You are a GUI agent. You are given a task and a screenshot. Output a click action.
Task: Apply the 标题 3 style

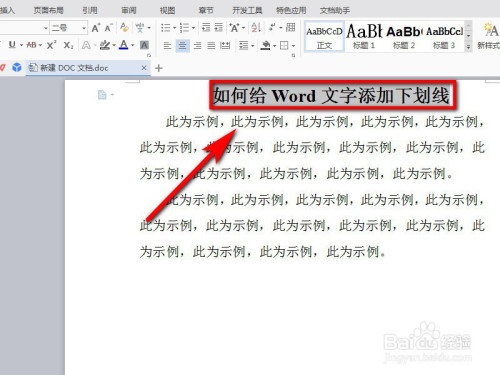pyautogui.click(x=444, y=37)
